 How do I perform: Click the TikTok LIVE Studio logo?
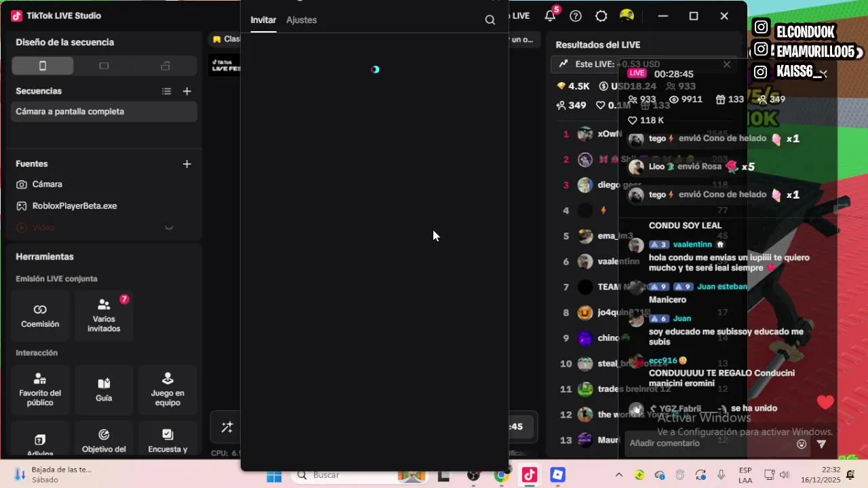tap(16, 16)
